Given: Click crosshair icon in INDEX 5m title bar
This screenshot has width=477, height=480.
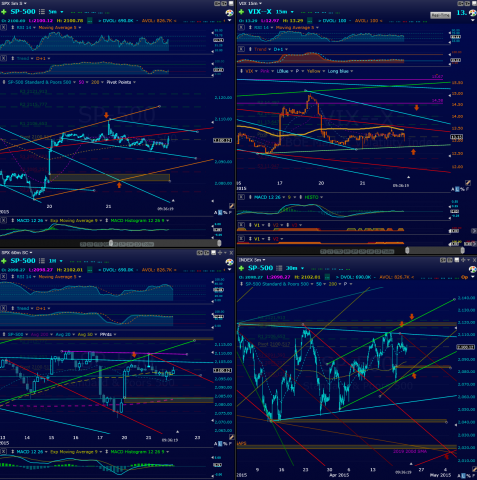Looking at the screenshot, I should tap(463, 260).
